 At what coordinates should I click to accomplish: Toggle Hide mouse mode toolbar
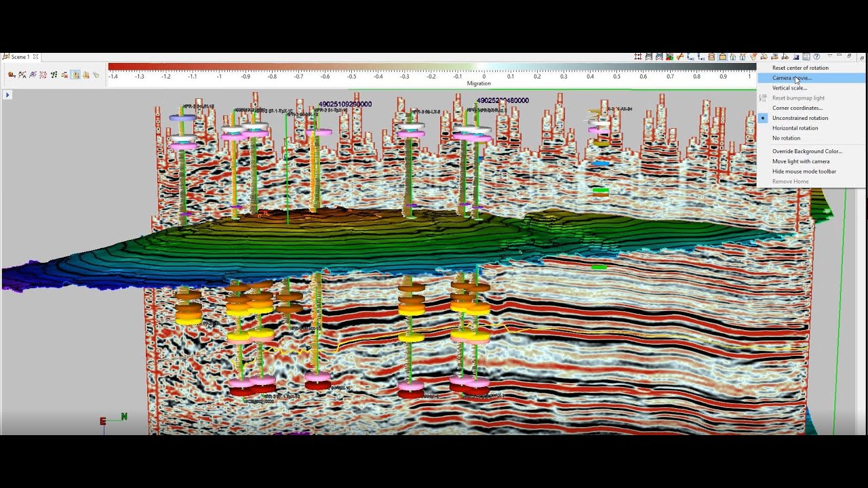tap(811, 171)
